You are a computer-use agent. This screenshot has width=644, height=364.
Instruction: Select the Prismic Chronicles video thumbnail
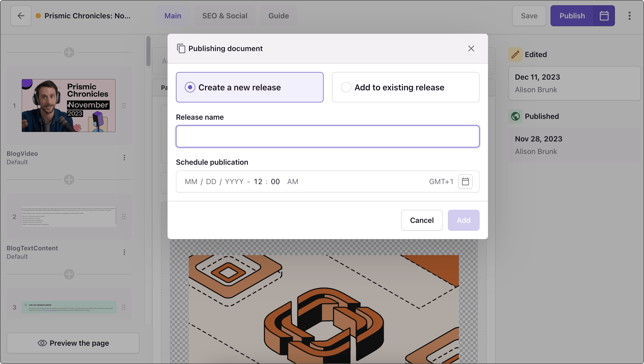click(x=69, y=106)
